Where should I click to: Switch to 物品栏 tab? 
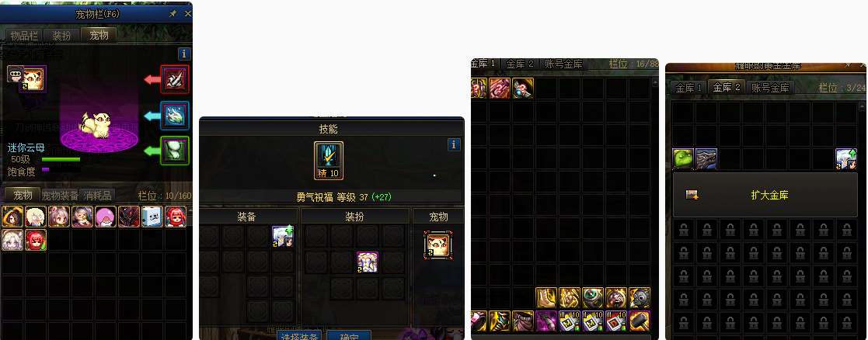tap(24, 36)
